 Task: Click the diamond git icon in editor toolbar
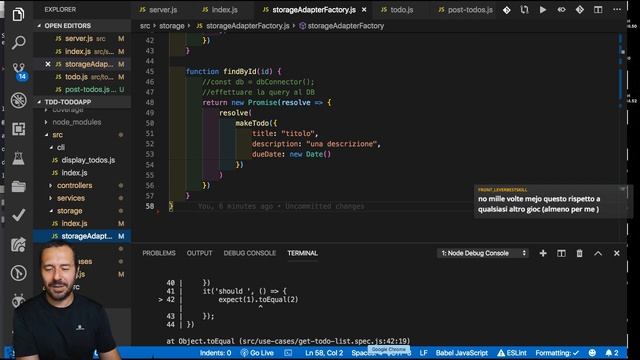tap(507, 9)
